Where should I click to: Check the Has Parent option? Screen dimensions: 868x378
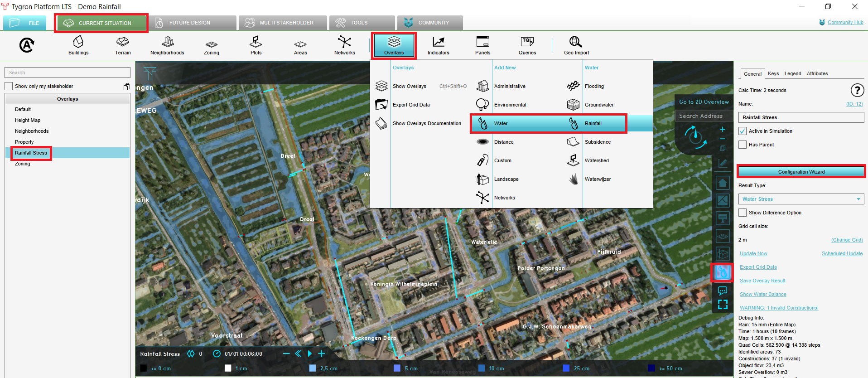point(743,145)
